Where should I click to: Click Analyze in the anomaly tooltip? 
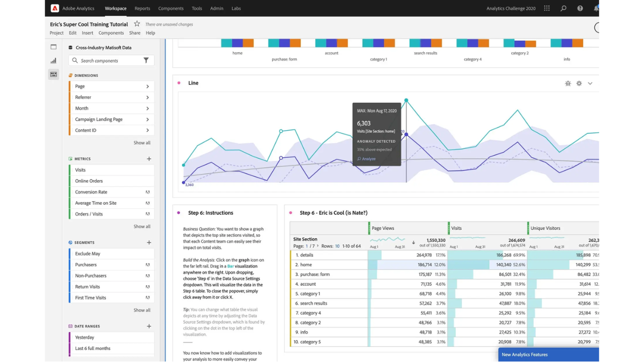click(x=366, y=158)
